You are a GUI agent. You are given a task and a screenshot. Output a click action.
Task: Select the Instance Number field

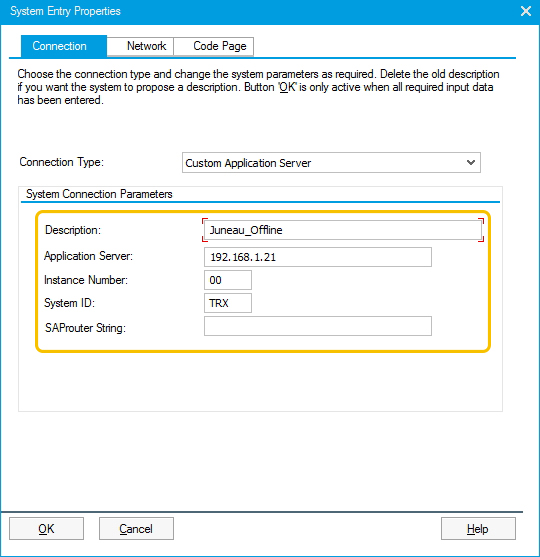(228, 280)
